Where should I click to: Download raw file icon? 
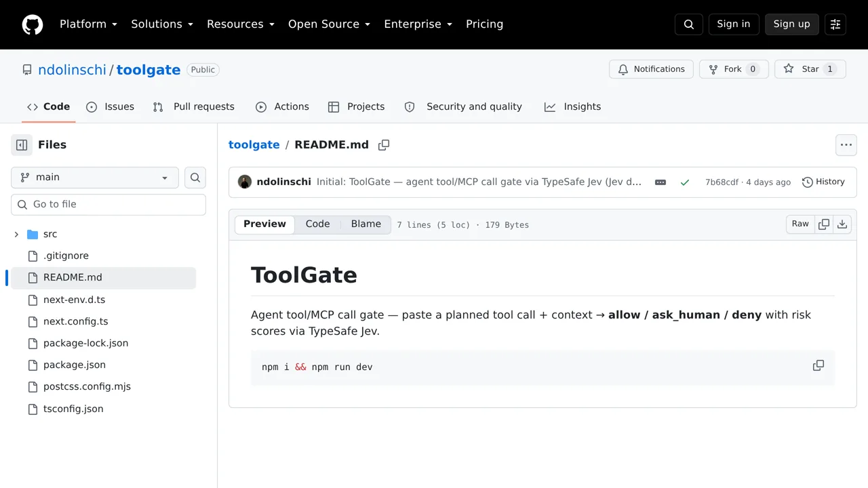(x=842, y=224)
